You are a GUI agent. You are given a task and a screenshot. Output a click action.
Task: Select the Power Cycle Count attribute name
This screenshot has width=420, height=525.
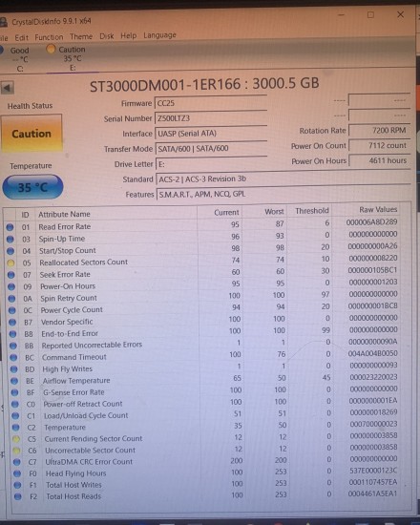pos(72,309)
